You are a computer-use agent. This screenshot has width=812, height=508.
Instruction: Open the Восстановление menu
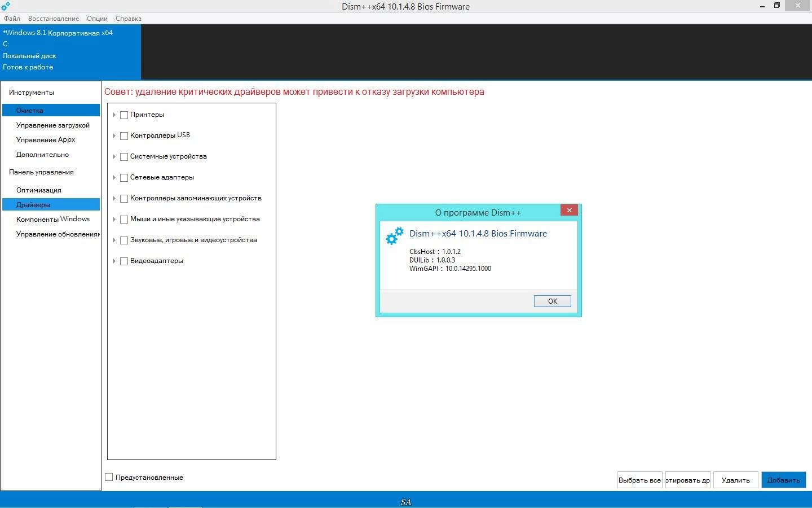click(x=54, y=19)
